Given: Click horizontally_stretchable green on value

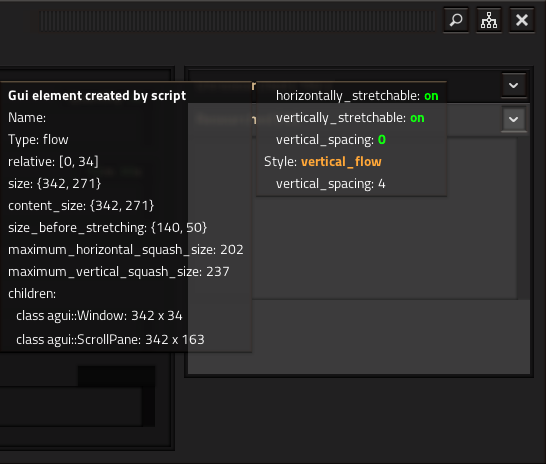Looking at the screenshot, I should (431, 96).
